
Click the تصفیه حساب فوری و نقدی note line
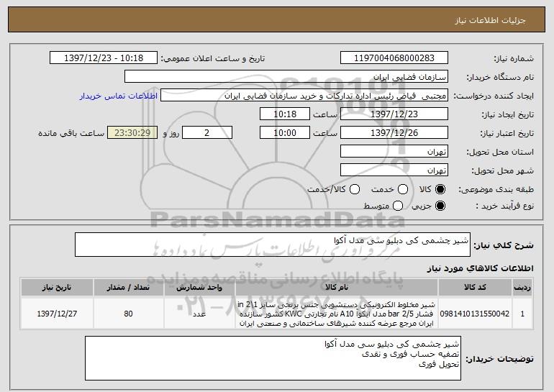(x=410, y=354)
